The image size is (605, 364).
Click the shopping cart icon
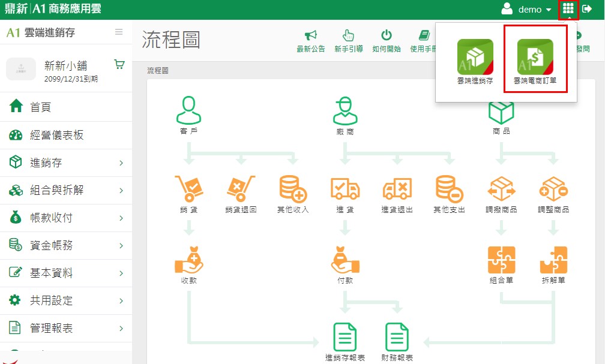tap(119, 64)
